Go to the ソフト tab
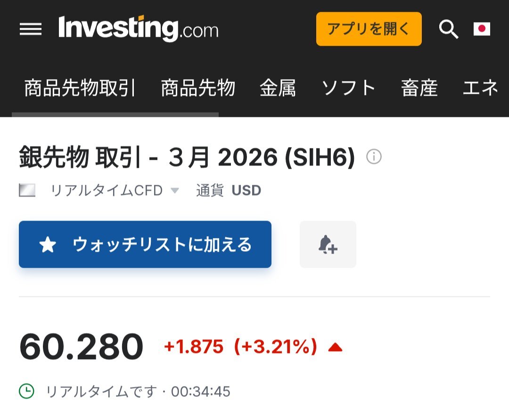This screenshot has width=509, height=420. [x=348, y=88]
